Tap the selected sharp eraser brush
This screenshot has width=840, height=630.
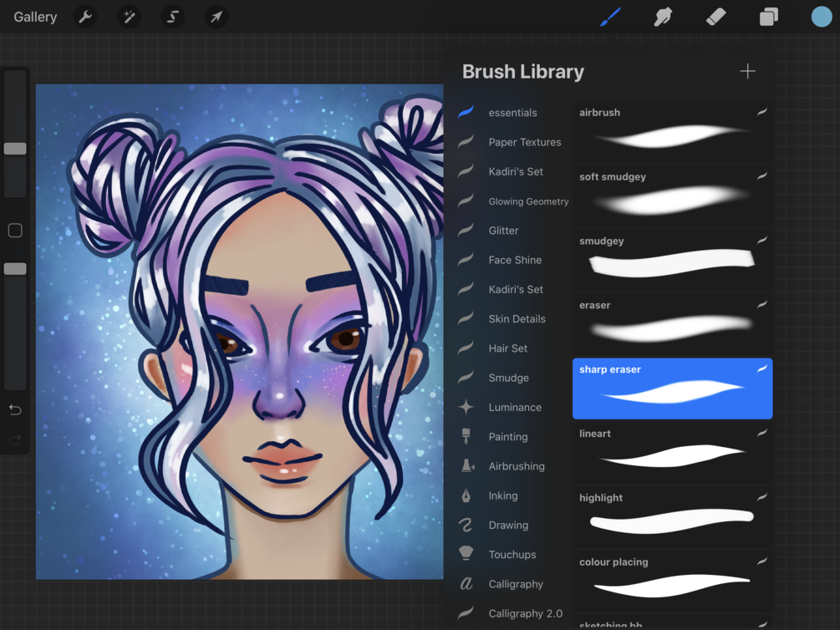coord(672,389)
